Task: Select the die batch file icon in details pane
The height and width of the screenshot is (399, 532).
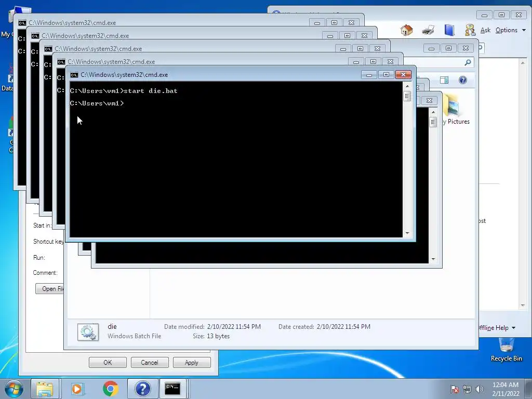Action: [x=88, y=332]
